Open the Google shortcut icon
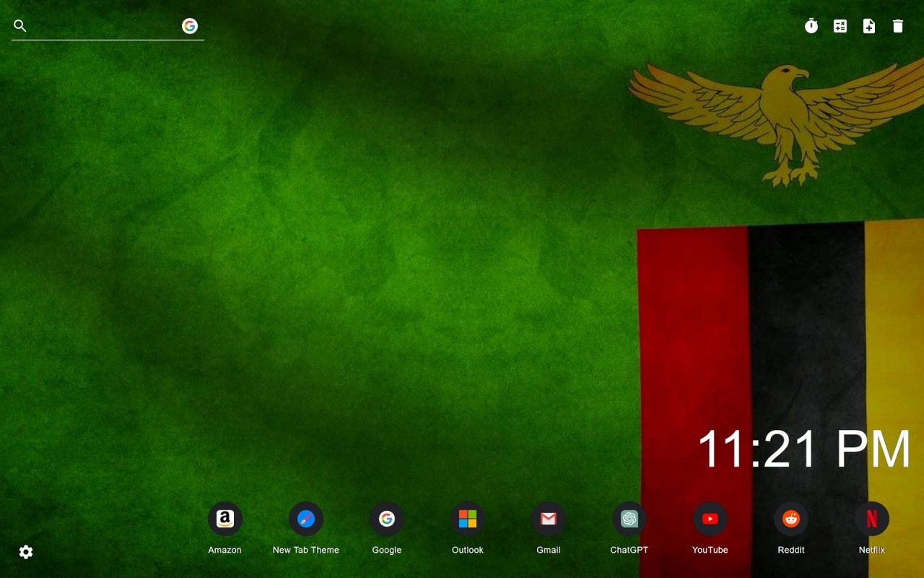Screen dimensions: 924x578 pos(387,519)
